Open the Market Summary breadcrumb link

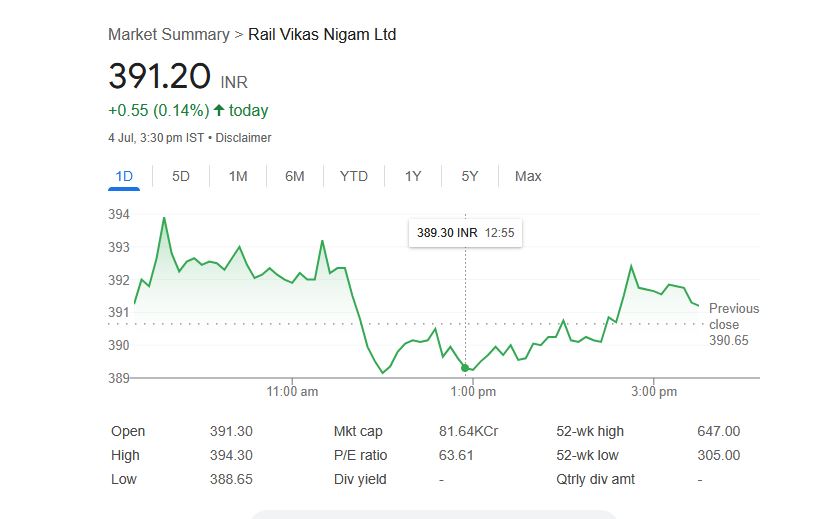168,35
